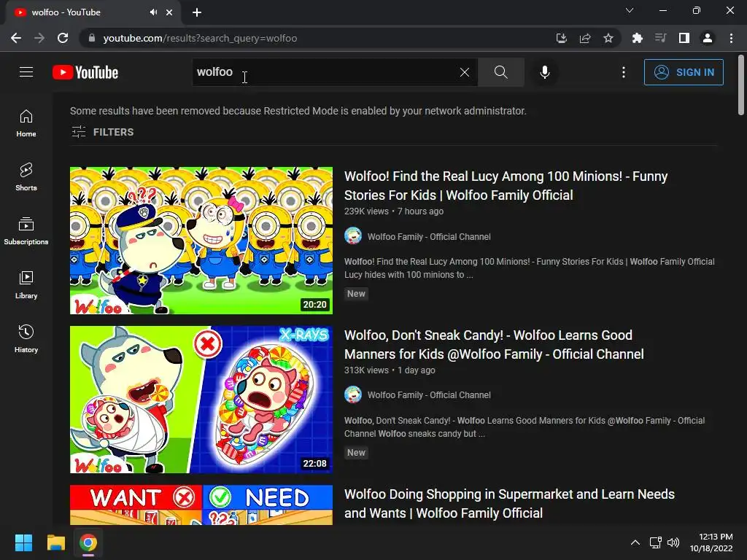
Task: Open the network icon in system tray
Action: coord(656,542)
